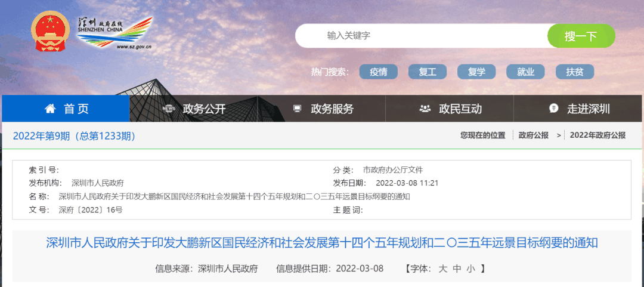
Task: Click the people icon beside 政民互动
Action: coord(425,109)
